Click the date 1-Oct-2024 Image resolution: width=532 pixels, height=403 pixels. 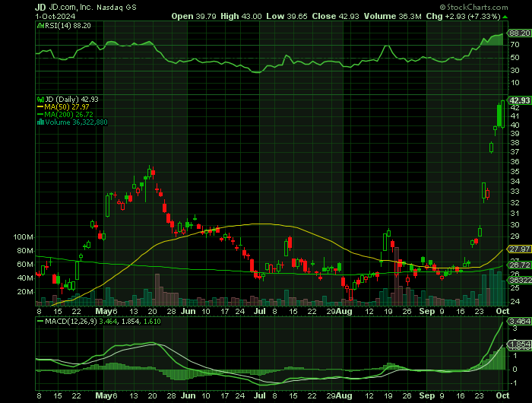point(55,16)
